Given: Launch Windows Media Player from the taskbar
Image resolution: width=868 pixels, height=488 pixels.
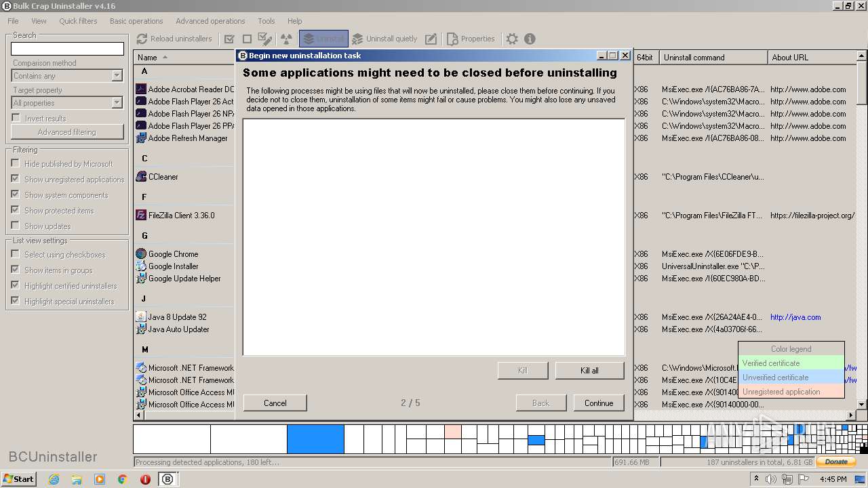Looking at the screenshot, I should coord(100,479).
